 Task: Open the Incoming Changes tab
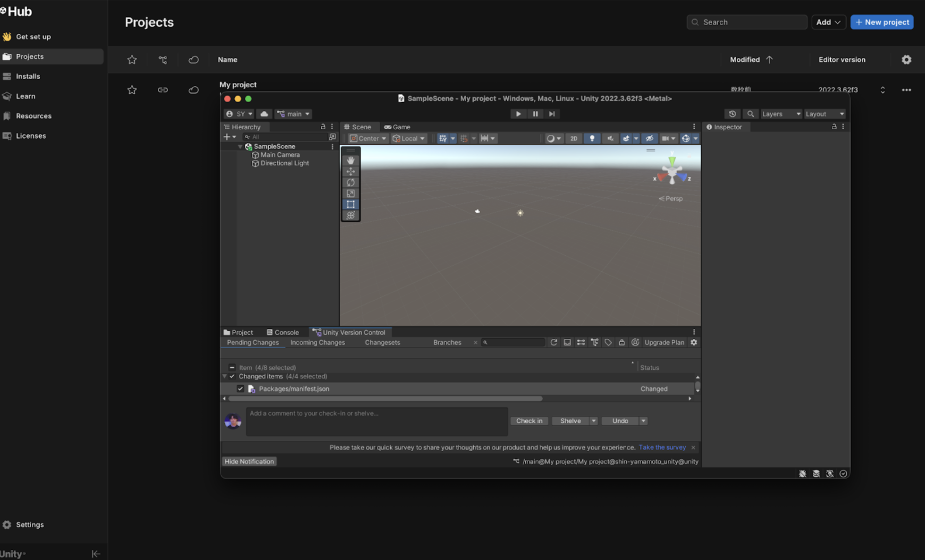pyautogui.click(x=317, y=343)
